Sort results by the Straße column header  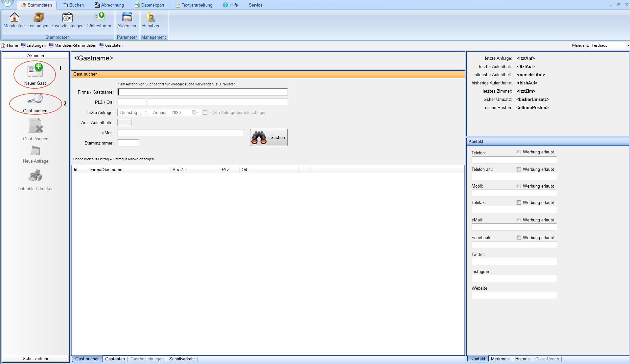point(179,170)
